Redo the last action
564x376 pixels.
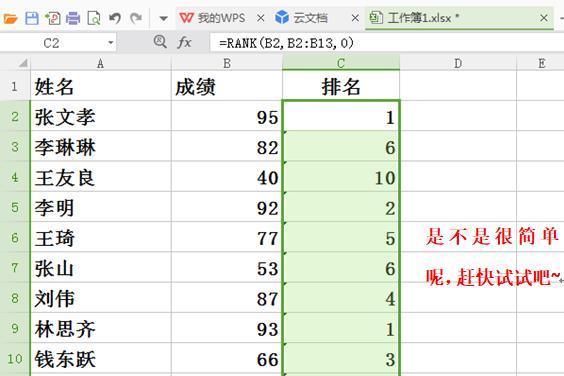(136, 18)
